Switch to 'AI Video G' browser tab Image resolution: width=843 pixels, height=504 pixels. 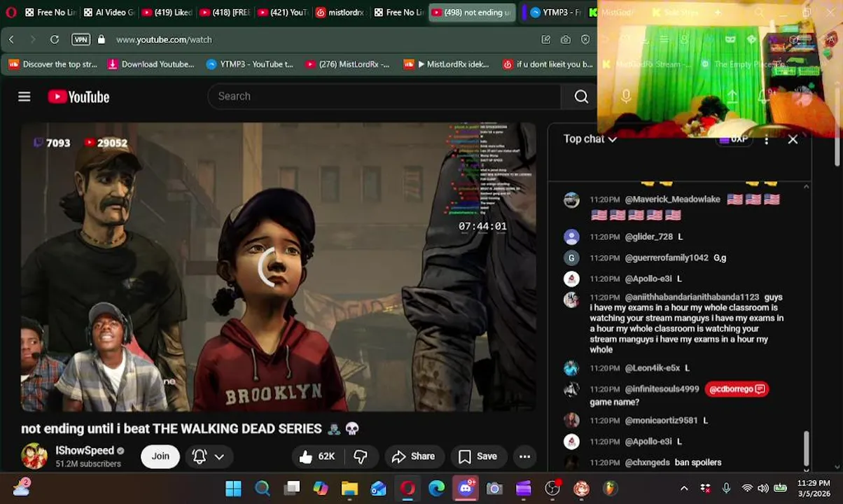coord(109,13)
